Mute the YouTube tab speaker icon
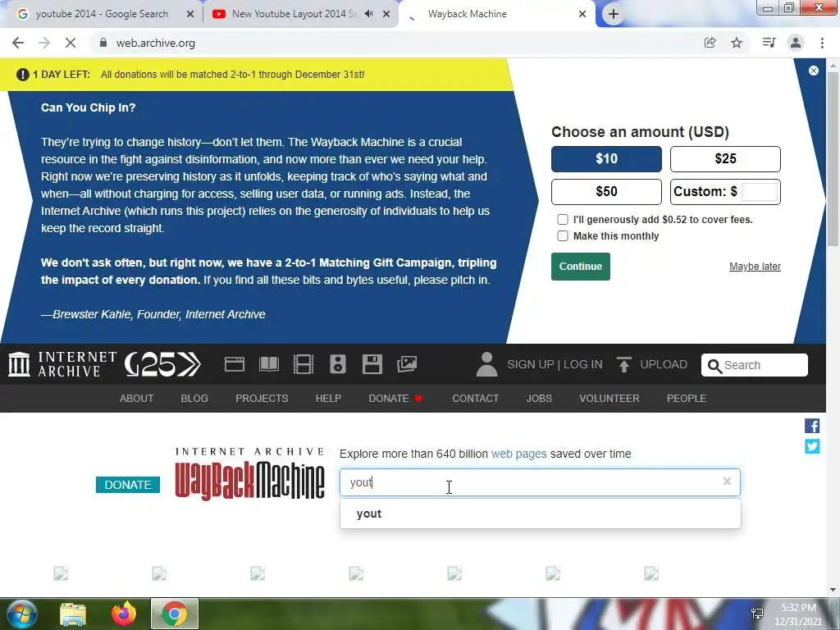The image size is (840, 630). tap(368, 14)
